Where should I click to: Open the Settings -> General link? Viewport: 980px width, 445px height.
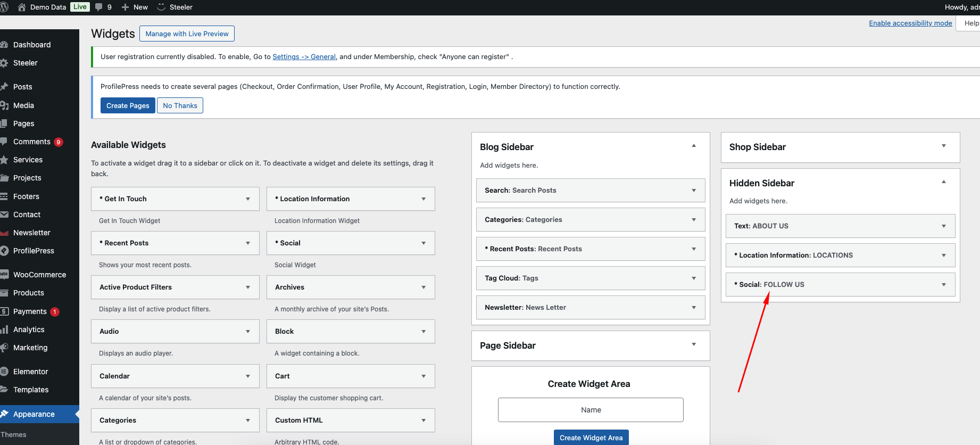[x=304, y=56]
